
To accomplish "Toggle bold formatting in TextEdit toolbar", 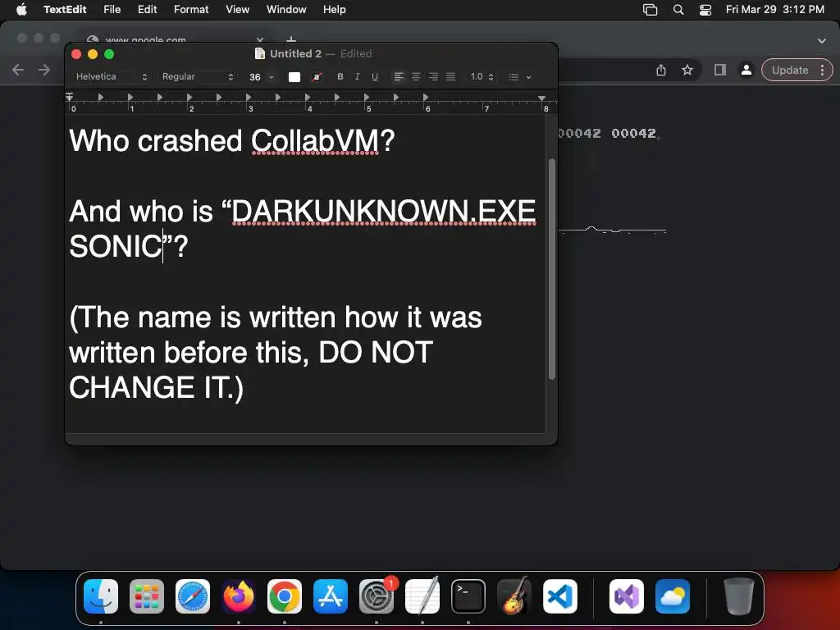I will (x=340, y=76).
